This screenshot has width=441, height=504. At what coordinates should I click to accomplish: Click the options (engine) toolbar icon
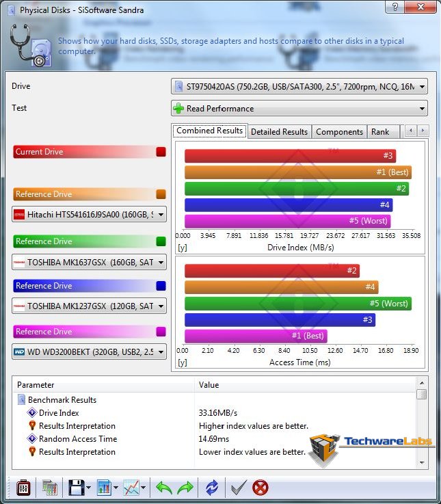(23, 488)
